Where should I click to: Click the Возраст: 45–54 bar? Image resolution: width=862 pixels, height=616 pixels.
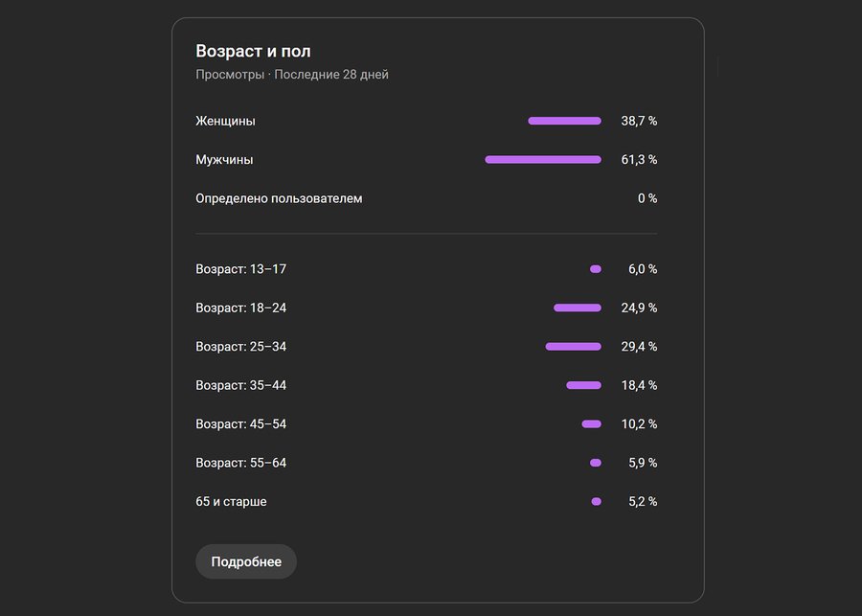point(591,424)
